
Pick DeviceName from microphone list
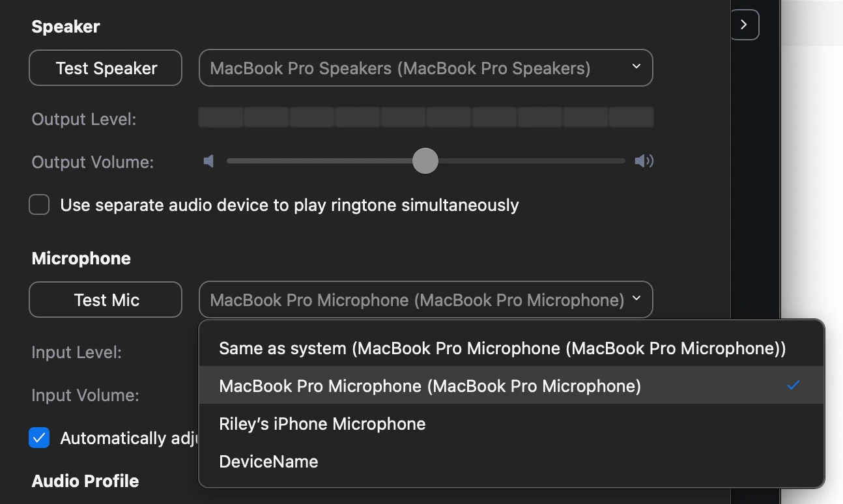click(511, 462)
